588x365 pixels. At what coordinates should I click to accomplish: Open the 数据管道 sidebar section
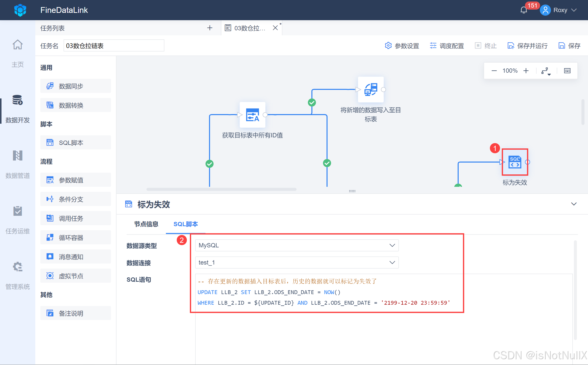tap(18, 163)
